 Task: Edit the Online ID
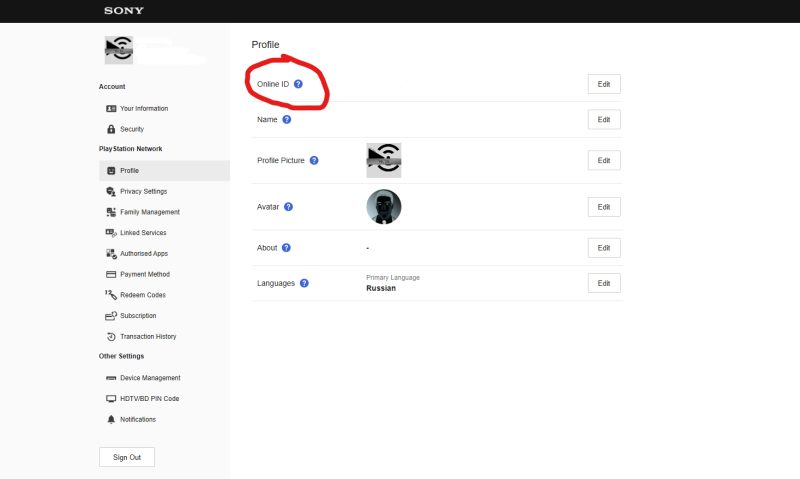click(x=603, y=84)
